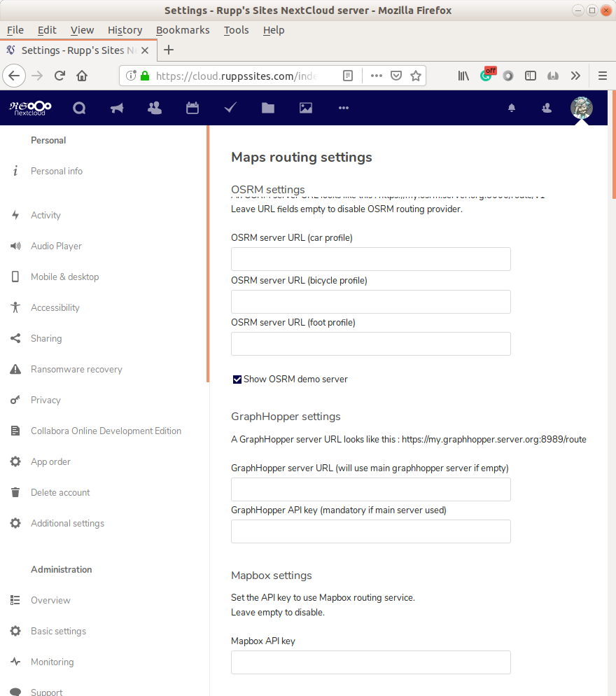Toggle Show OSRM demo server checkbox

pos(237,379)
